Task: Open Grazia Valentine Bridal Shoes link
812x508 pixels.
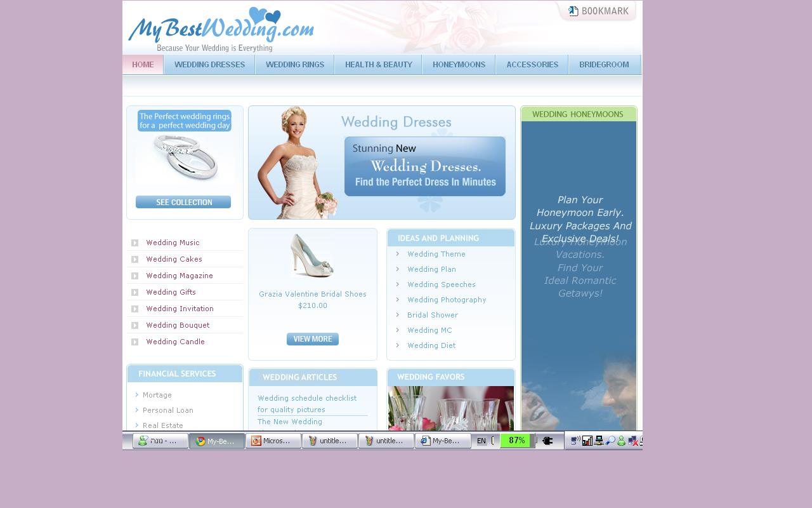Action: pos(313,294)
